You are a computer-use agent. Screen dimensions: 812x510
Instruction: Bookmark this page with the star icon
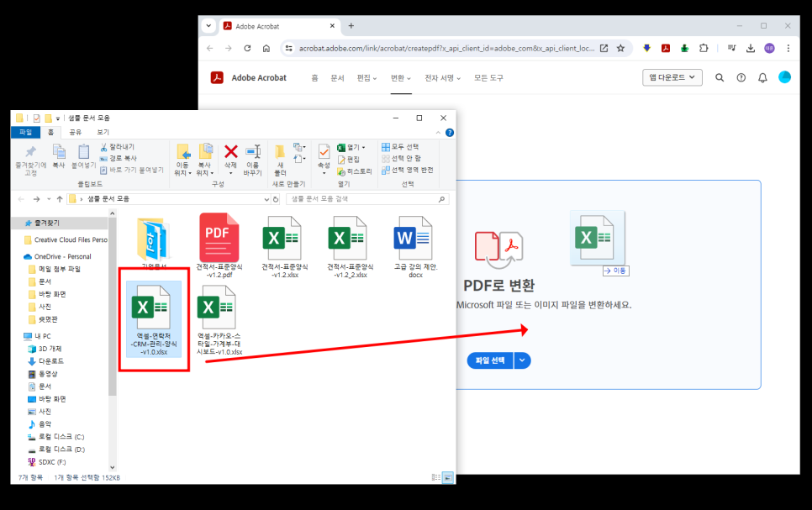620,48
